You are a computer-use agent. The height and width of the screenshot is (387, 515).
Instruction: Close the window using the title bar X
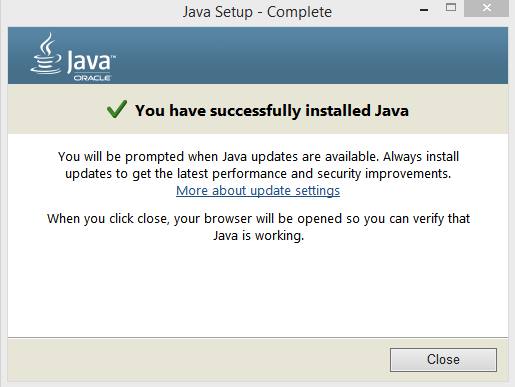coord(486,8)
